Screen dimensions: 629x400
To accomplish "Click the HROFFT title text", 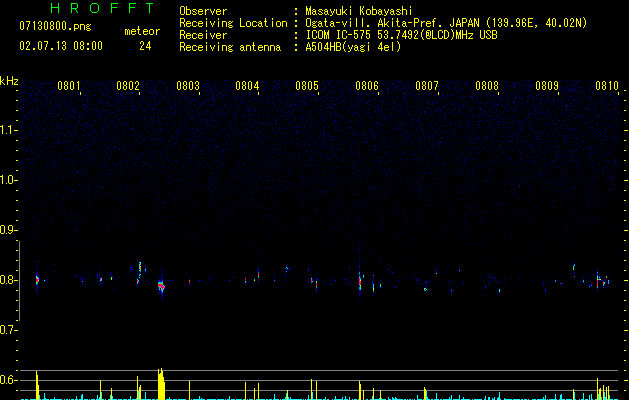I will 102,8.
